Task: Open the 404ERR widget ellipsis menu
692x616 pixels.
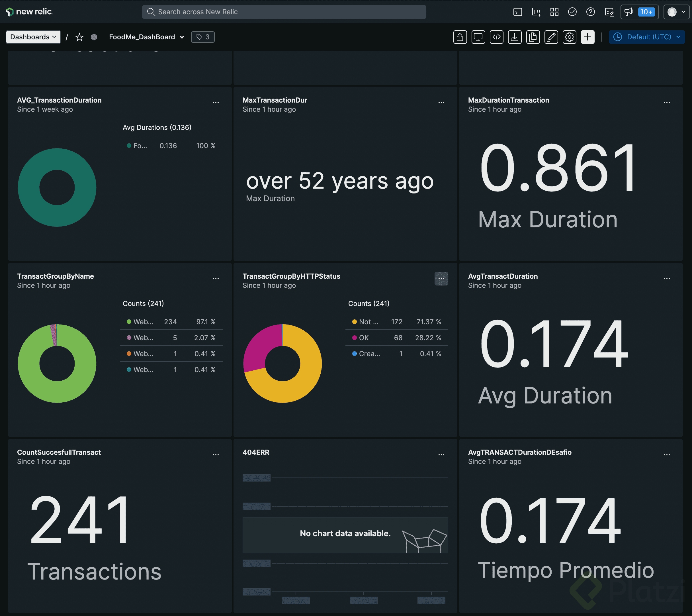Action: click(441, 455)
